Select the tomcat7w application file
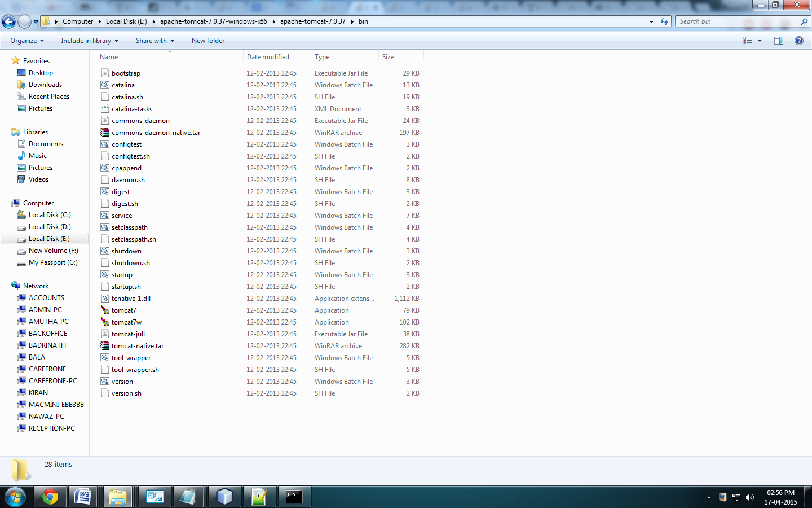 (x=126, y=322)
